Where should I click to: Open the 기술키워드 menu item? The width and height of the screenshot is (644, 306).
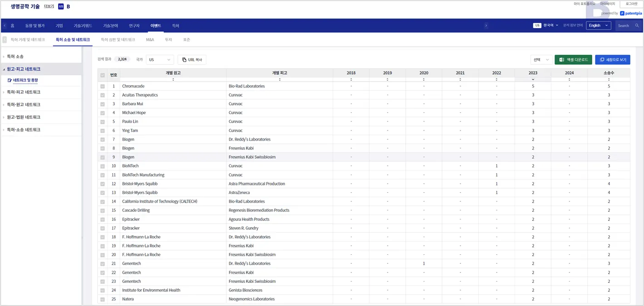point(83,26)
